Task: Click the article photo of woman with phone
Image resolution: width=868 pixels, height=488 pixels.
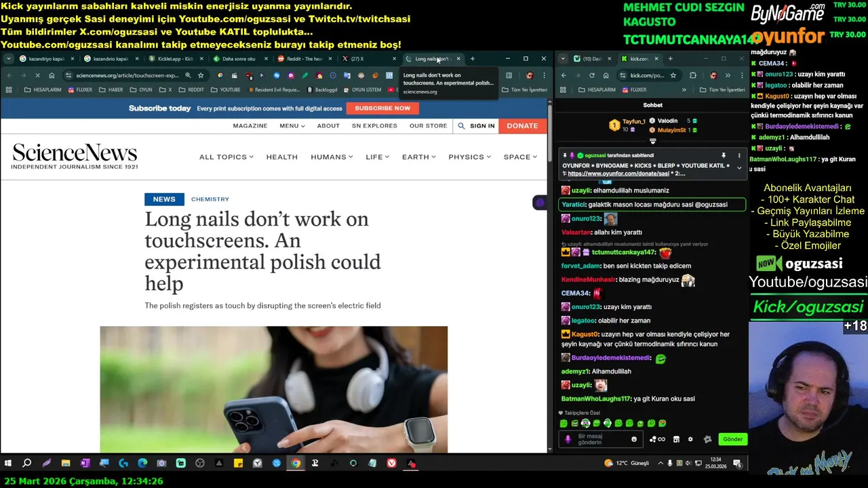Action: pyautogui.click(x=273, y=389)
